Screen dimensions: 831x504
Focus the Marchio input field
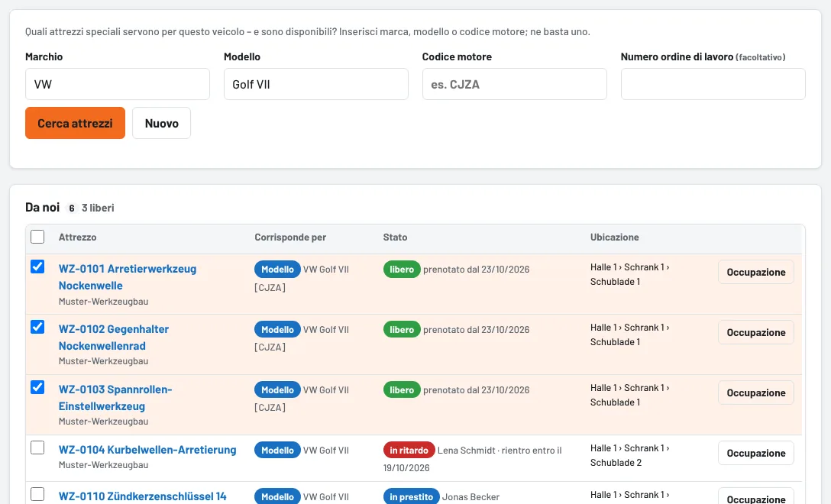(x=118, y=84)
